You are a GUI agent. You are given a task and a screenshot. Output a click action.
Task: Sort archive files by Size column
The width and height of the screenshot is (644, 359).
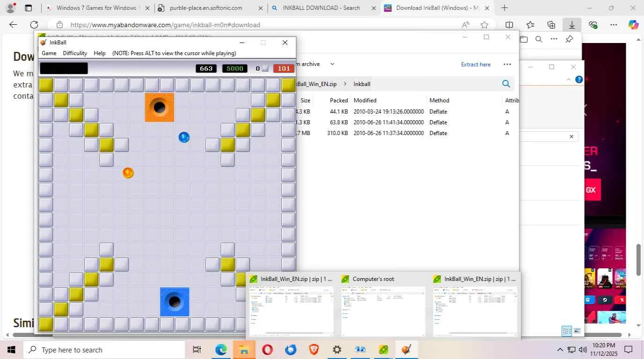305,101
